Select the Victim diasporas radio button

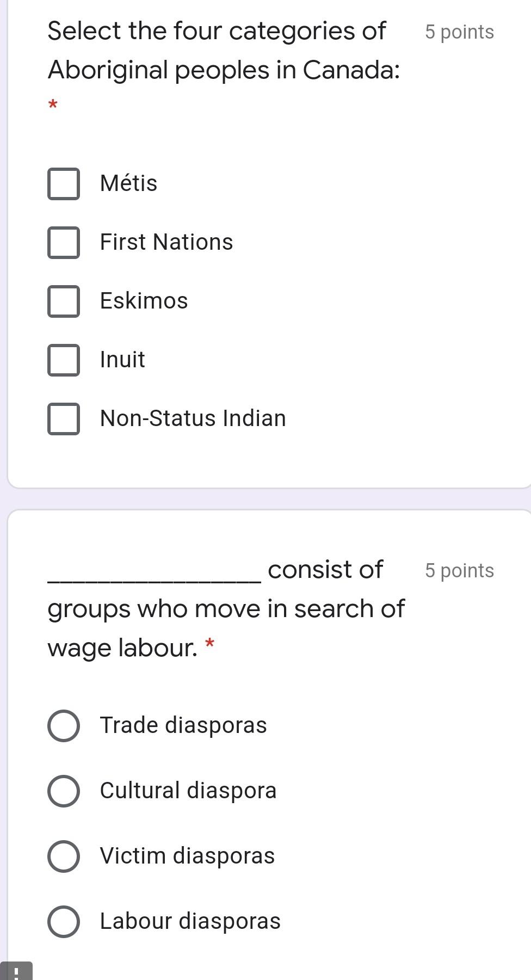point(63,856)
